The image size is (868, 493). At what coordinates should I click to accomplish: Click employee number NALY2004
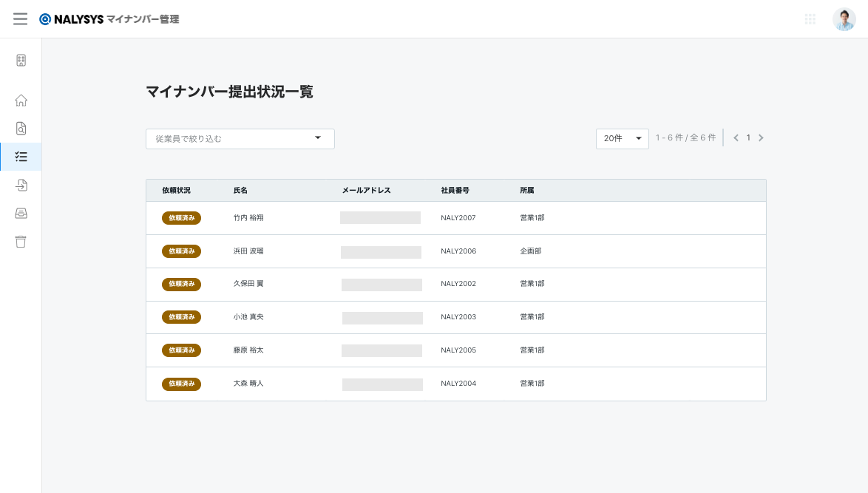point(458,384)
